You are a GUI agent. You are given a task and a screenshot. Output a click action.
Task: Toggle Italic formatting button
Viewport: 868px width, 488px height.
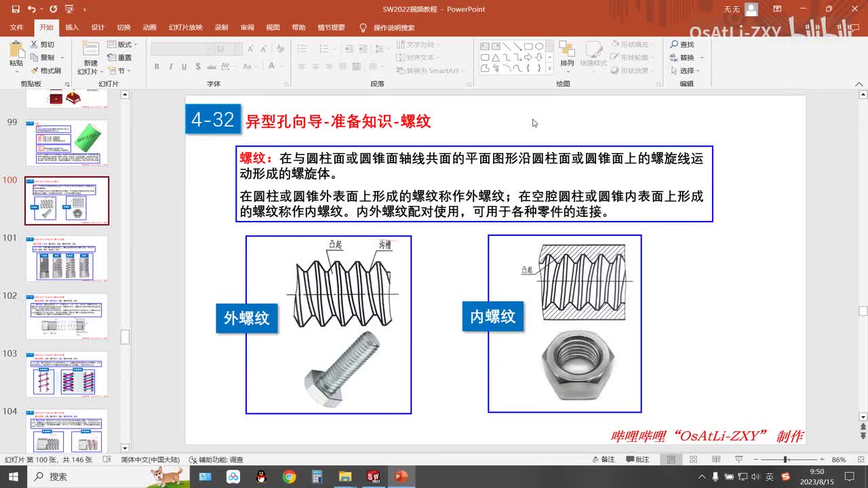[x=170, y=66]
